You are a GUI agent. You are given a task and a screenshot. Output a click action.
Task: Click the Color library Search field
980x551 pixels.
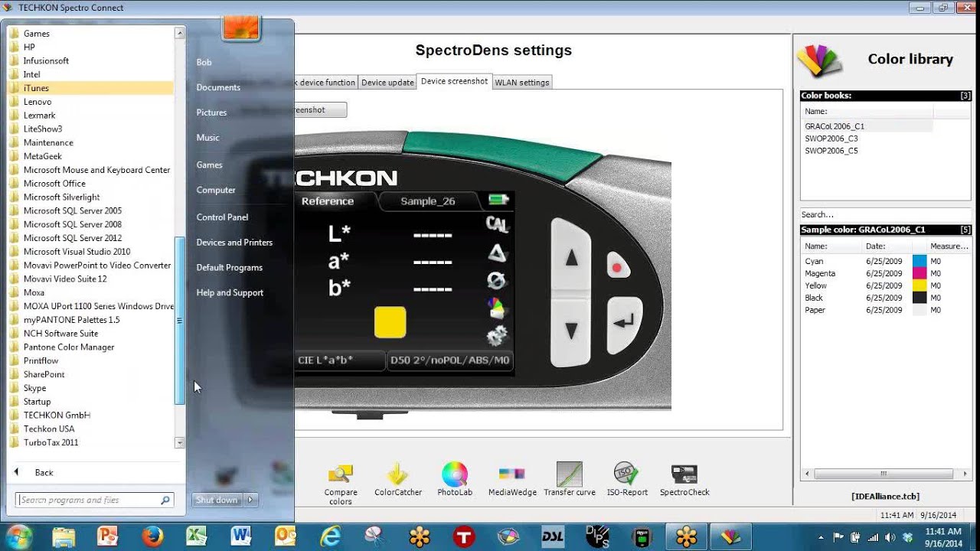[x=886, y=215]
